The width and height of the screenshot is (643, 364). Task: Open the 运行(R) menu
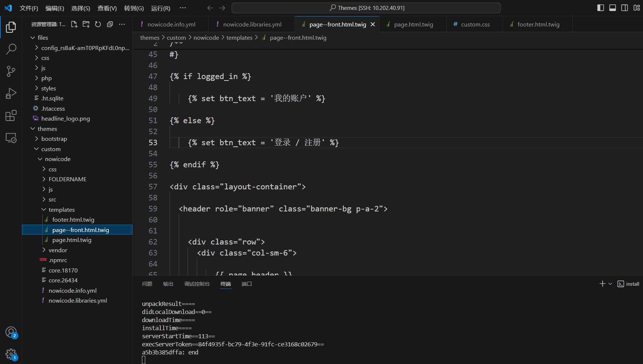[x=161, y=8]
